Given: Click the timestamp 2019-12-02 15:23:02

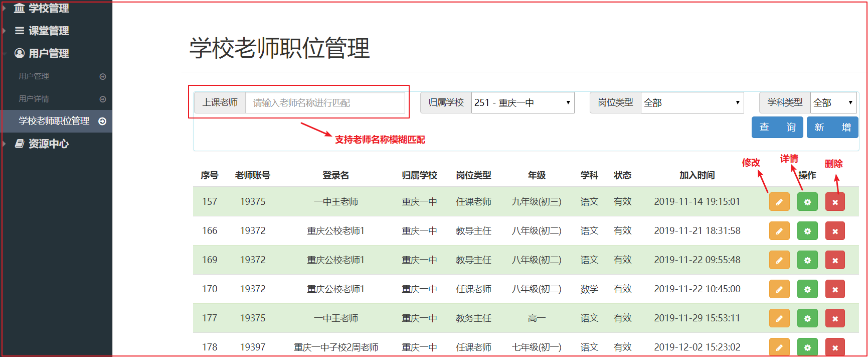Looking at the screenshot, I should point(697,347).
